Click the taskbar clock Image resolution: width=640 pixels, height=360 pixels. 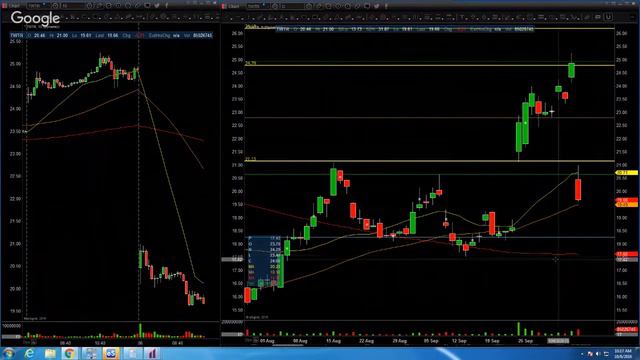pyautogui.click(x=624, y=353)
